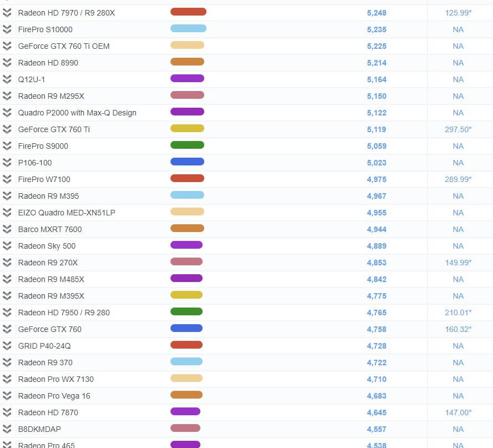This screenshot has height=448, width=493.
Task: Expand the FirePro W7100 row chevron
Action: [x=7, y=179]
